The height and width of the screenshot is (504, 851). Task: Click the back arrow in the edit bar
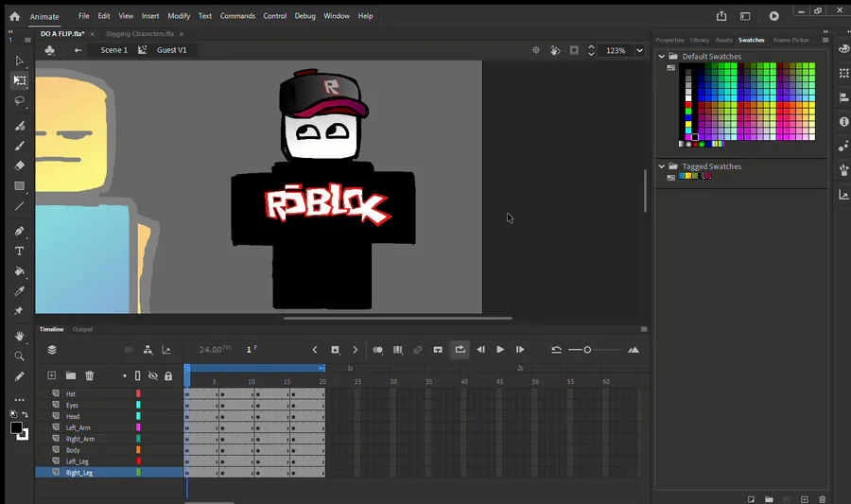(x=78, y=50)
